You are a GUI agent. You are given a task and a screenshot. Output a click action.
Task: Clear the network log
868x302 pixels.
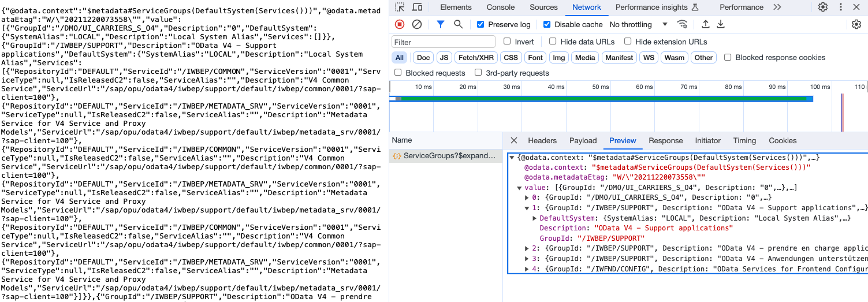[417, 24]
